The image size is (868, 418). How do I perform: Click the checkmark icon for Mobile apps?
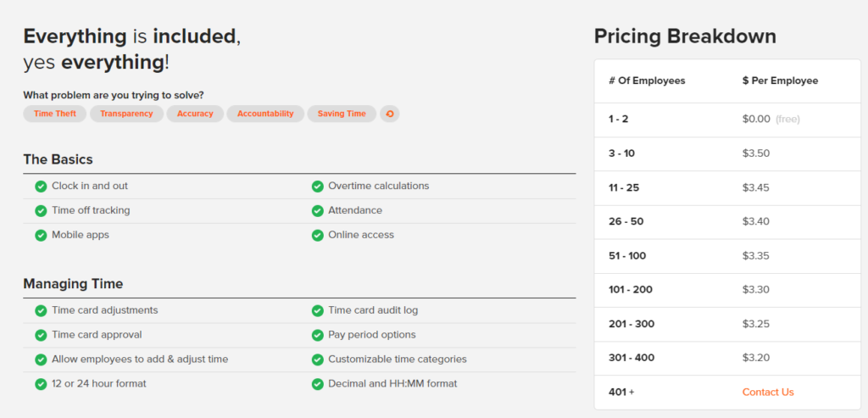[x=41, y=236]
